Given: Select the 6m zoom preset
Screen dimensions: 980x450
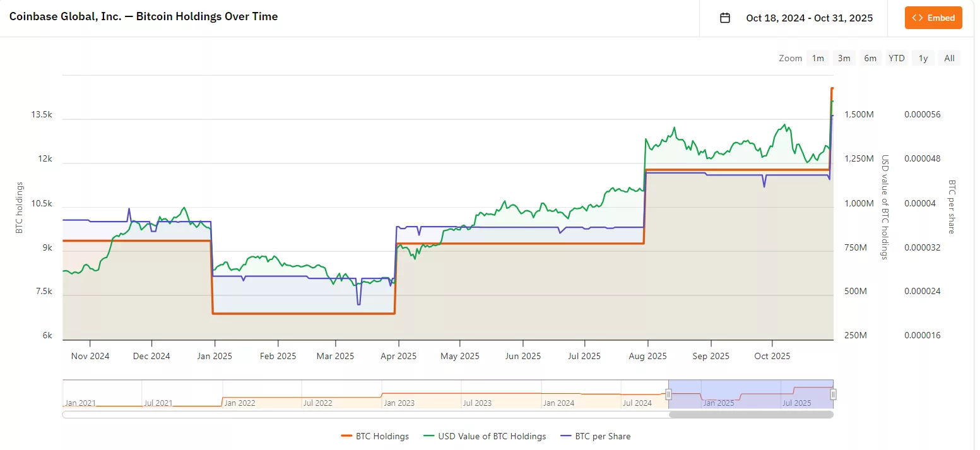Looking at the screenshot, I should (870, 57).
